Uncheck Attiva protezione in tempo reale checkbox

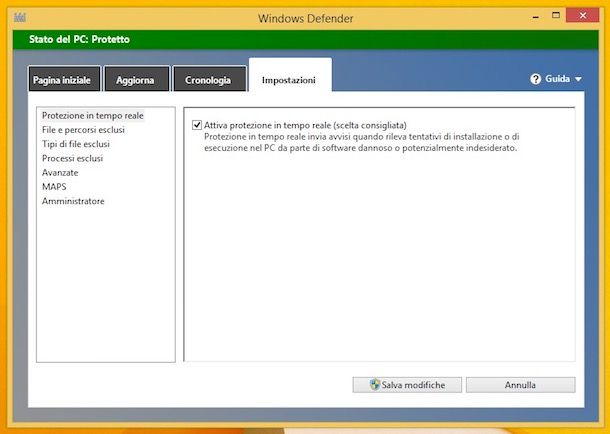197,125
